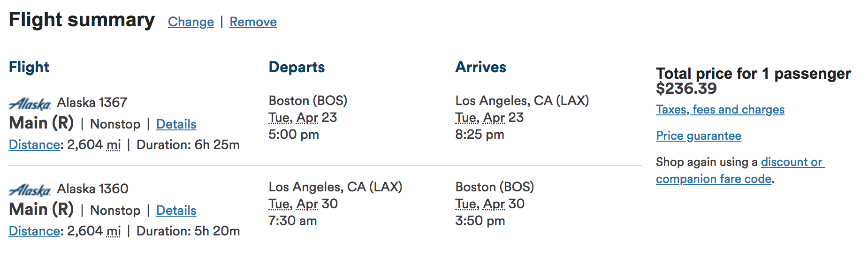868x257 pixels.
Task: Click the Alaska logo beside flight 1360
Action: click(x=30, y=189)
